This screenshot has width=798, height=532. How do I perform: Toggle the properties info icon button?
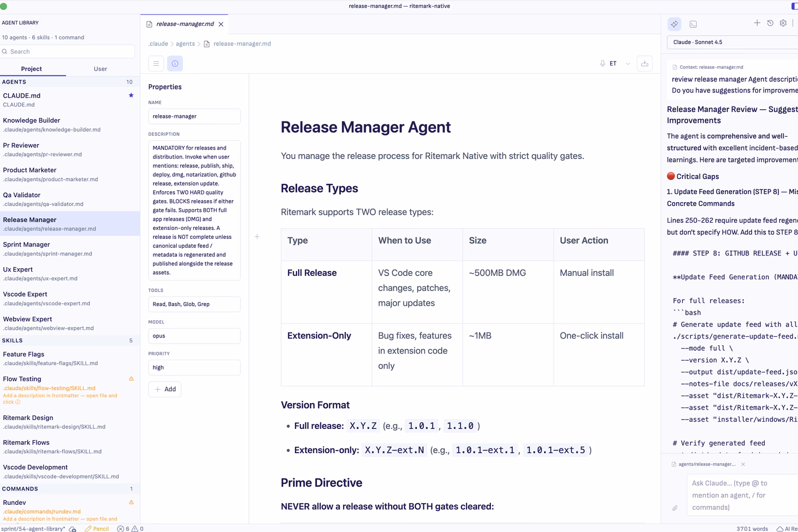click(x=175, y=63)
